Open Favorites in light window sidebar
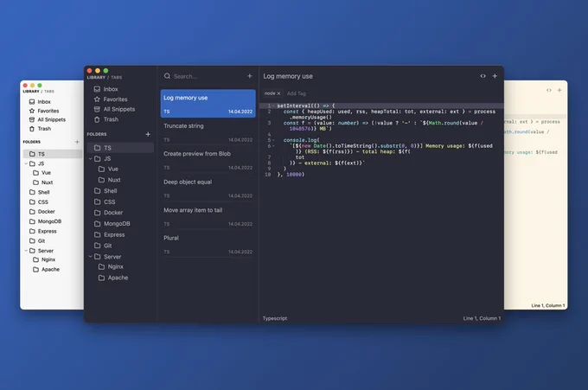Screen dimensions: 588x390 (x=44, y=111)
